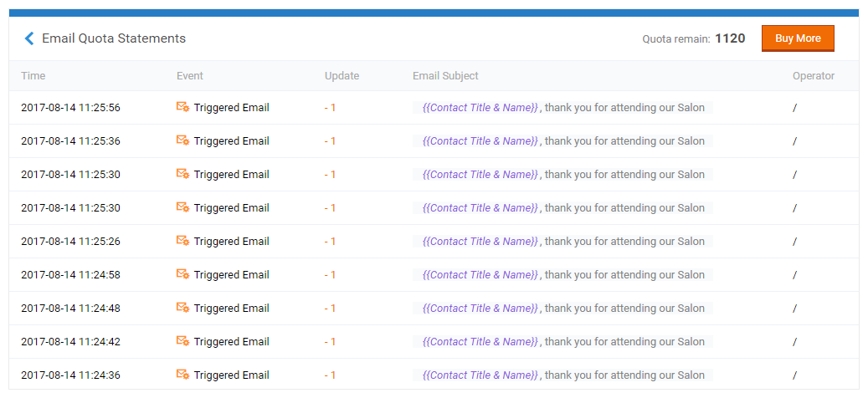Open email subject of the 11:25:56 row
The image size is (868, 398).
coord(563,107)
